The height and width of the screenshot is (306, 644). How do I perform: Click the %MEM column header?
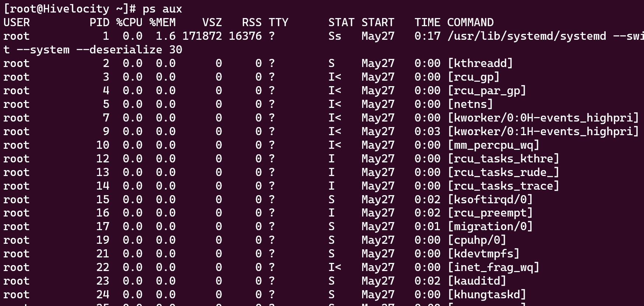[x=162, y=22]
